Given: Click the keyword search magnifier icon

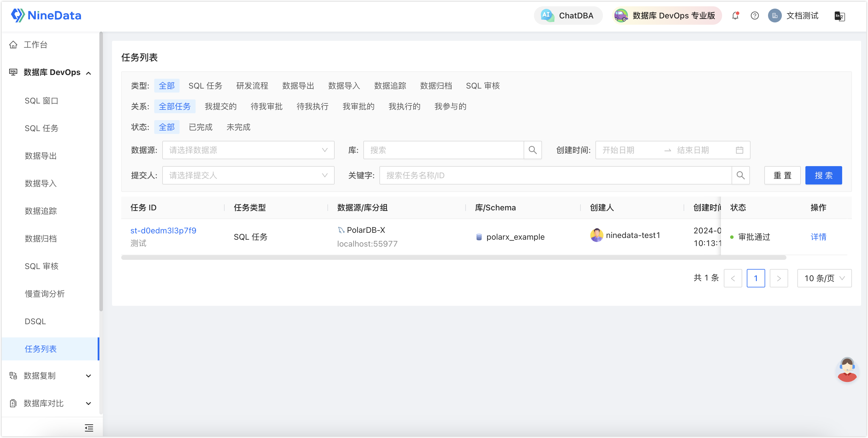Looking at the screenshot, I should (740, 175).
